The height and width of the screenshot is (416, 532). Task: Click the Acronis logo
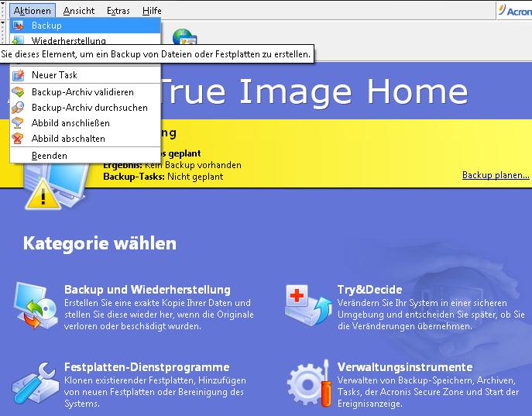click(x=515, y=11)
